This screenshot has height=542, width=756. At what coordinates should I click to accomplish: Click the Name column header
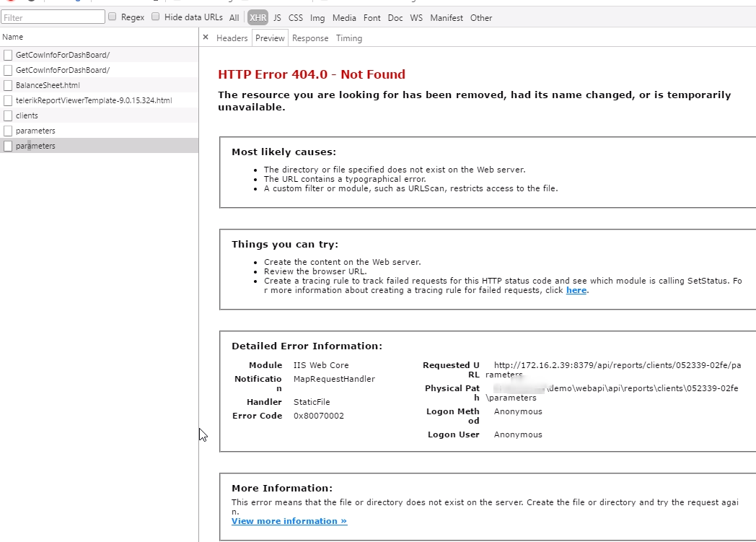coord(13,37)
